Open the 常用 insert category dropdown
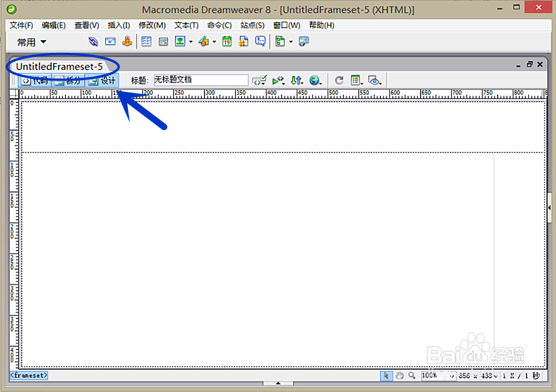Screen dimensions: 556x392 [x=32, y=42]
